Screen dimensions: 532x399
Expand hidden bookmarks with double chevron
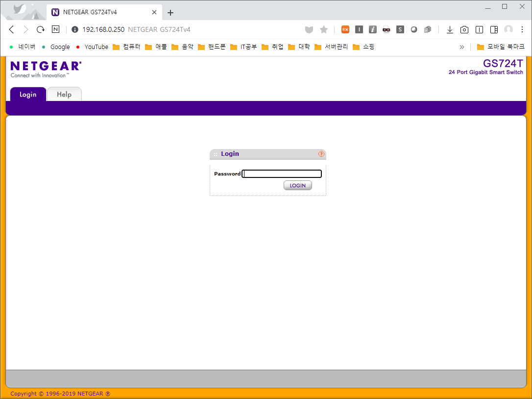click(462, 47)
